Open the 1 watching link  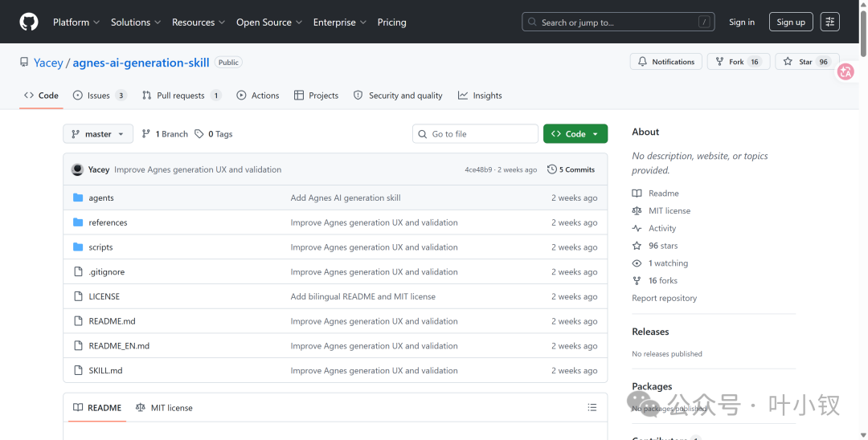661,263
